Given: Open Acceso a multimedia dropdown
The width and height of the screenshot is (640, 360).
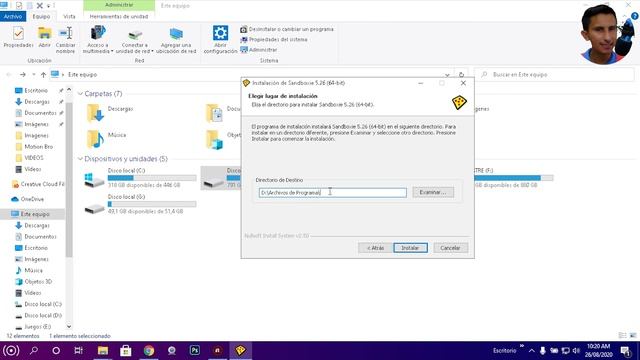Looking at the screenshot, I should click(98, 40).
